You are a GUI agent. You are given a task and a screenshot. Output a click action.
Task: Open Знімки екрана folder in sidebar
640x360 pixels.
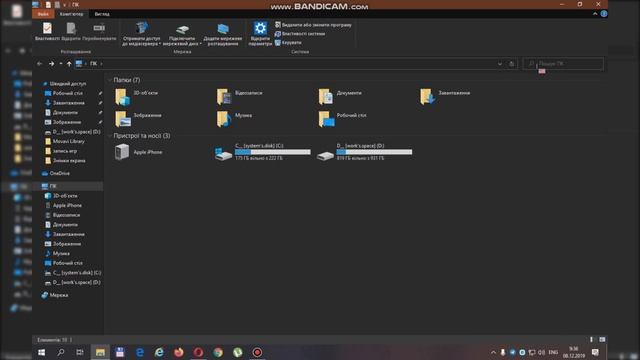65,160
